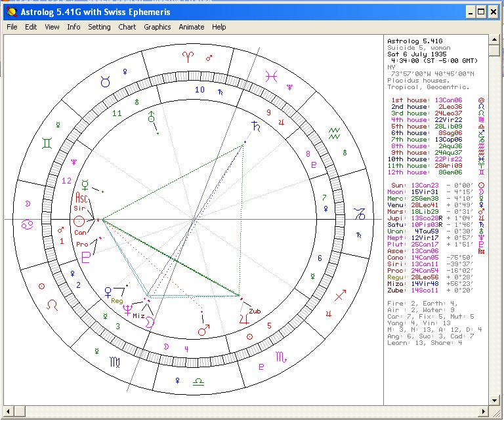Screen dimensions: 504x421
Task: Click the Leo sign glyph on wheel
Action: point(52,305)
